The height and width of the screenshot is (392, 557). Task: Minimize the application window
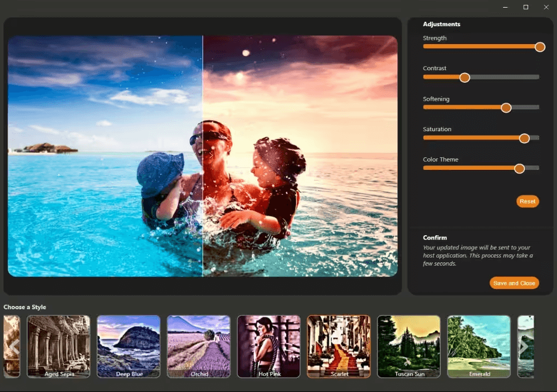[505, 7]
